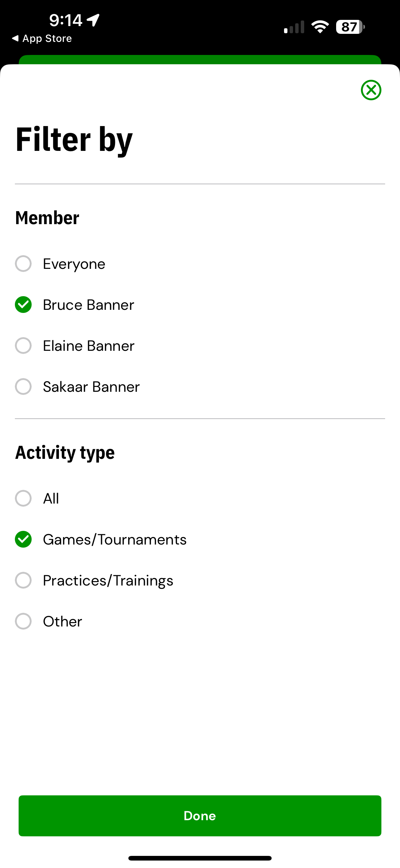Tap the location arrow icon

coord(93,20)
